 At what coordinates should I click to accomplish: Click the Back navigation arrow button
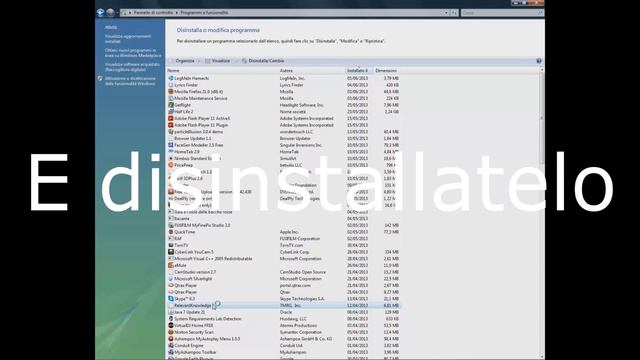point(100,13)
